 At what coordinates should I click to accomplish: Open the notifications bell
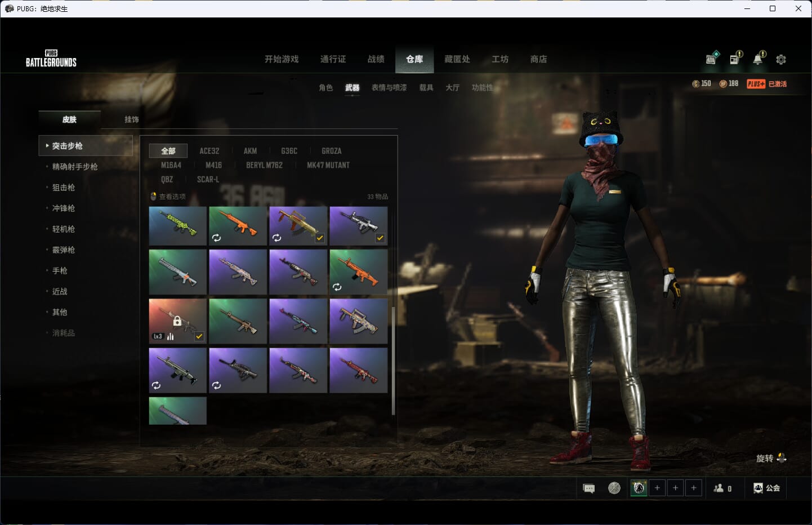[x=759, y=58]
